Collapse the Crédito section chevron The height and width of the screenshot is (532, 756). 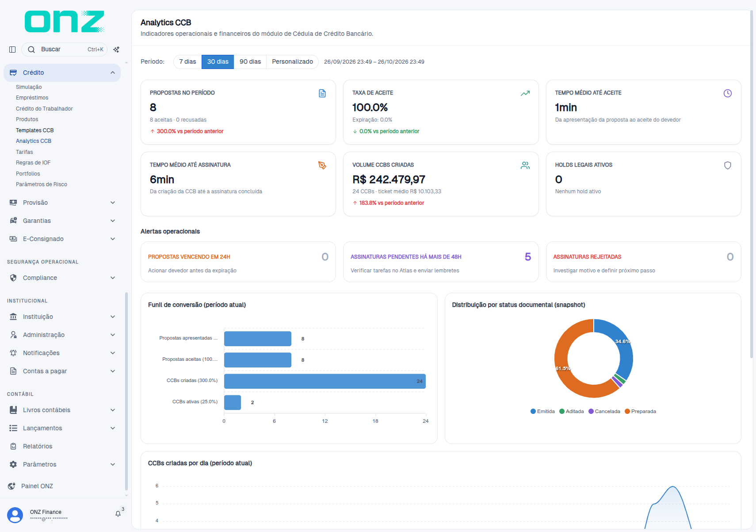coord(113,73)
